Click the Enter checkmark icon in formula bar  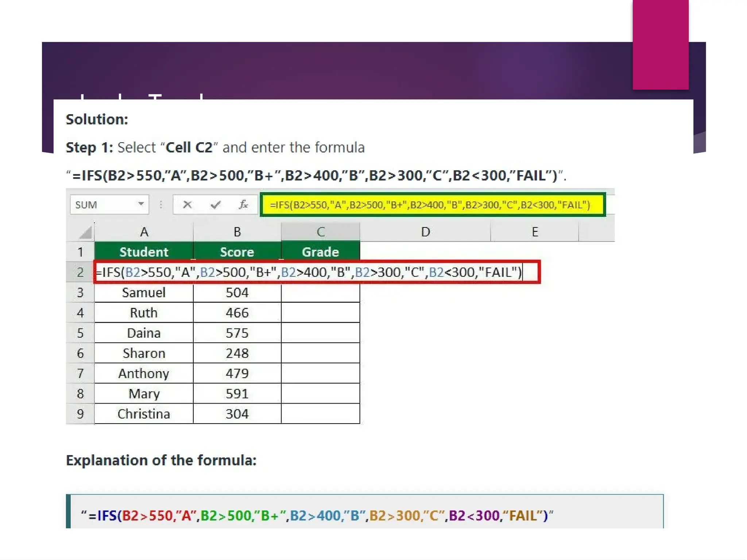click(216, 205)
